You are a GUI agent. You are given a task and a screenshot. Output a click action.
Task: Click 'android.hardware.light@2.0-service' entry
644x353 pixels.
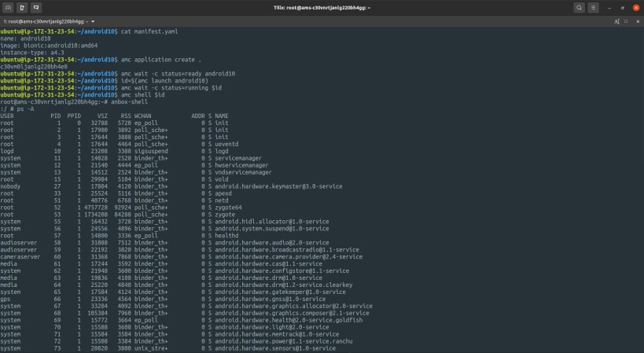272,327
